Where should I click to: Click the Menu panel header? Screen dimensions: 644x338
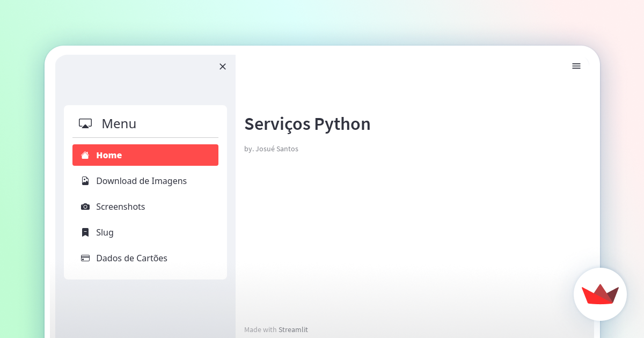[119, 123]
